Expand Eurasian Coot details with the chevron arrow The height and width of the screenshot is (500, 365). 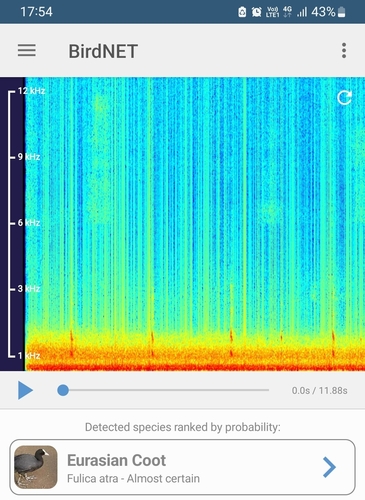pos(329,467)
